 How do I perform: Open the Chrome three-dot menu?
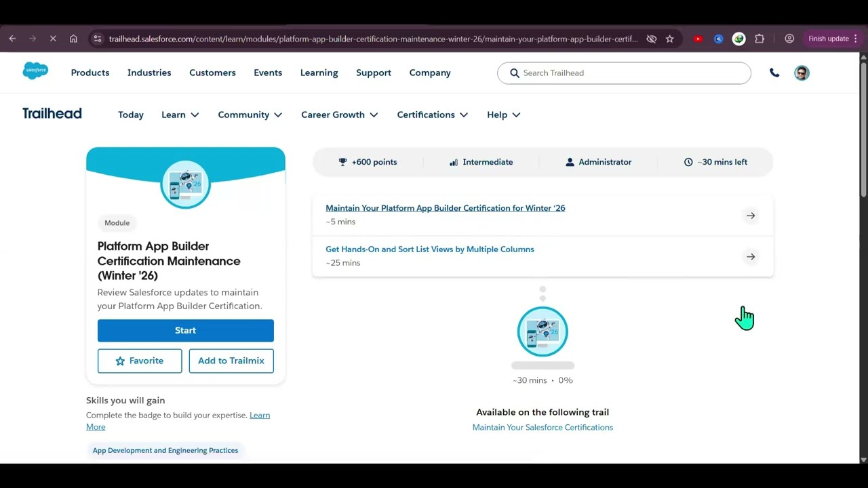856,39
